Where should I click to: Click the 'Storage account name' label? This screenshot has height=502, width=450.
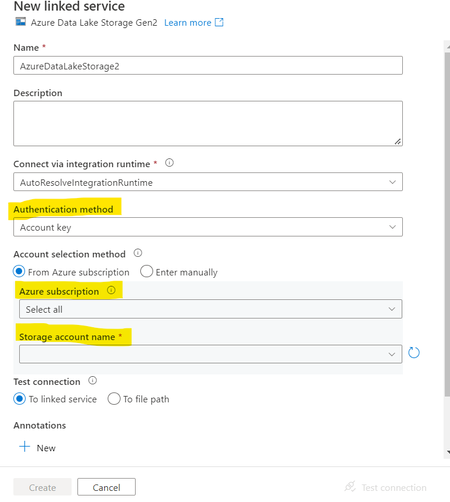tap(67, 337)
